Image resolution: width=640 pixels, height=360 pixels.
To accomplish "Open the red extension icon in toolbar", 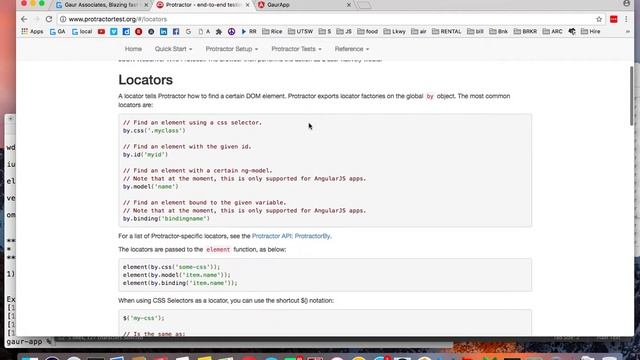I will click(613, 19).
